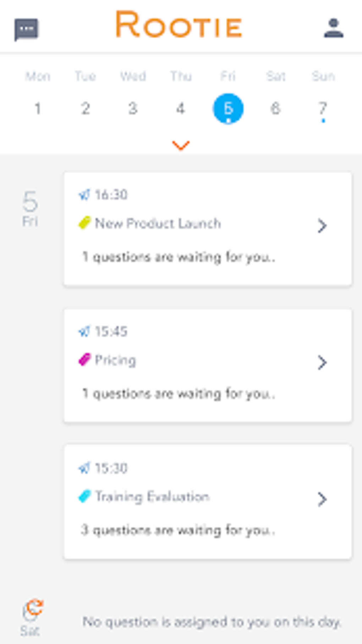The width and height of the screenshot is (362, 644).
Task: Click the Pricing card's questions waiting text
Action: pos(179,394)
